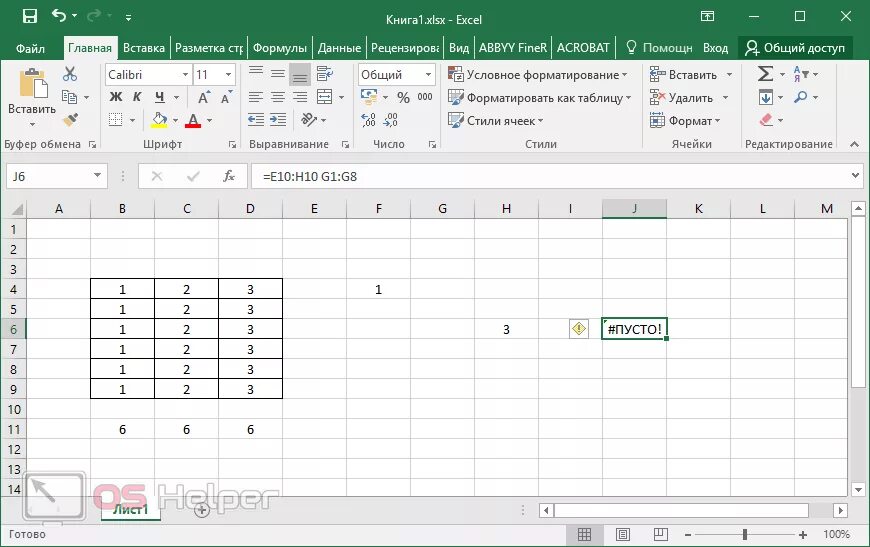Switch to the Вставка tab
Screen dimensions: 870x547
[x=144, y=48]
